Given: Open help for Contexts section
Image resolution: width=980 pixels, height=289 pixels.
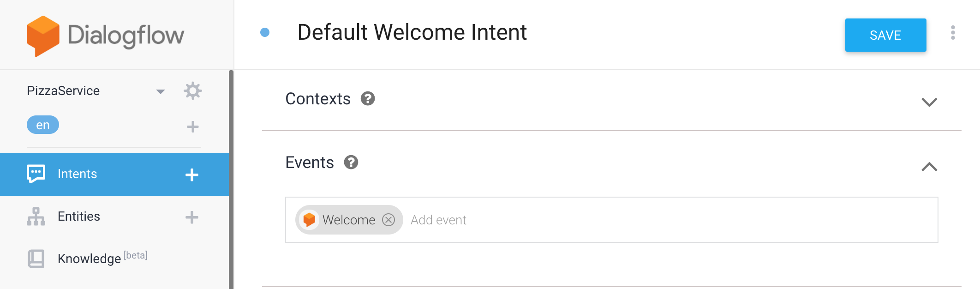Looking at the screenshot, I should tap(368, 99).
